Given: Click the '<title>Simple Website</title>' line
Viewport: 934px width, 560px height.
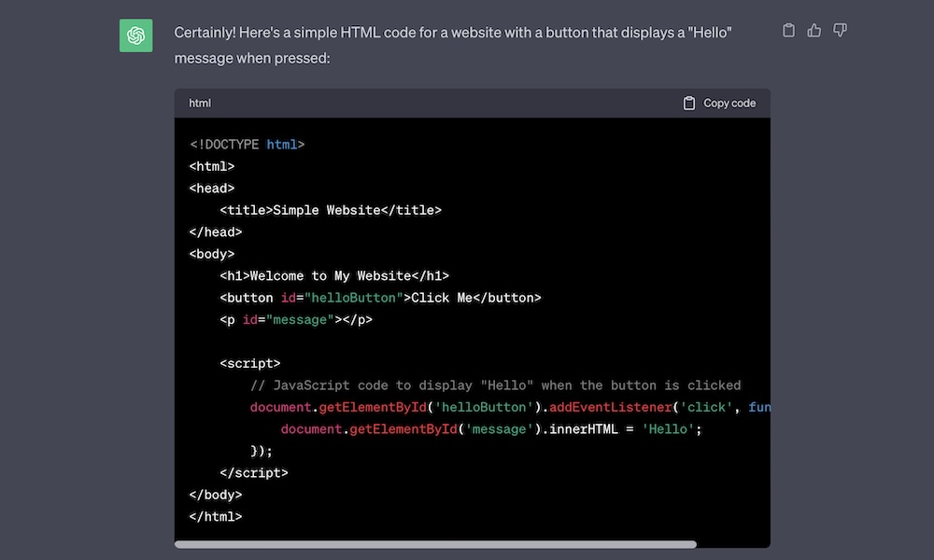Looking at the screenshot, I should tap(331, 210).
